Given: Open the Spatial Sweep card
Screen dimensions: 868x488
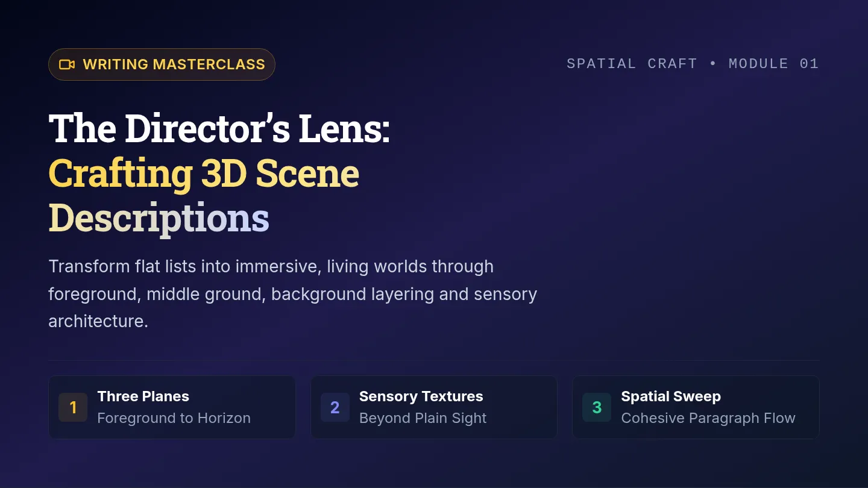Looking at the screenshot, I should point(696,407).
